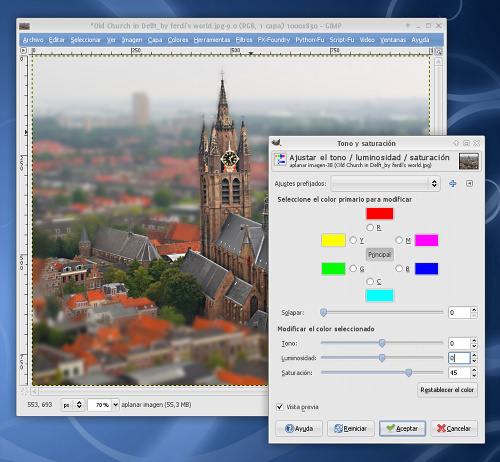The width and height of the screenshot is (500, 462).
Task: Click the GIMP window icon in title bar
Action: [24, 26]
